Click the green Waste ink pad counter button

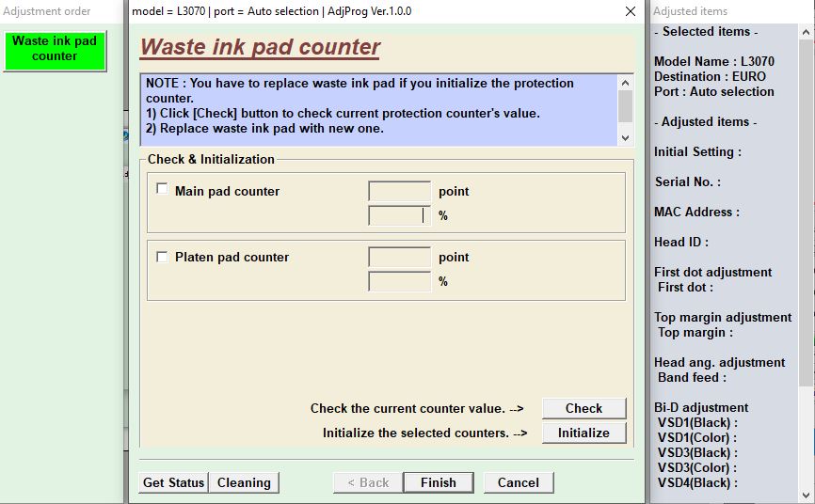coord(55,49)
